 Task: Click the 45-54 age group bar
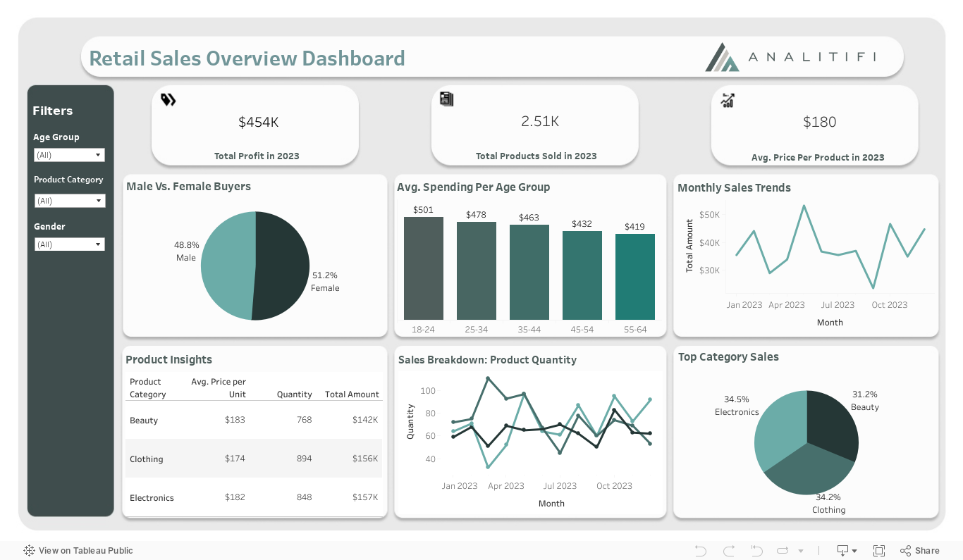tap(582, 275)
